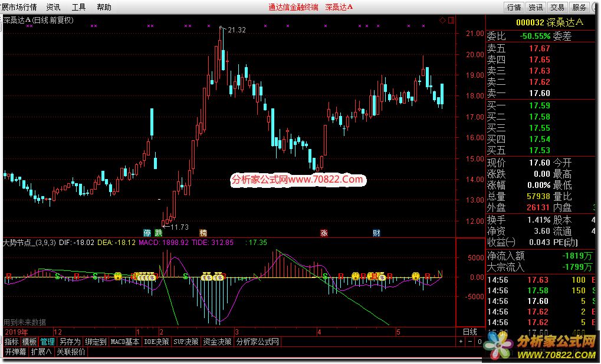Click the 卖五 price 17.67
This screenshot has height=364, width=601.
click(x=540, y=49)
